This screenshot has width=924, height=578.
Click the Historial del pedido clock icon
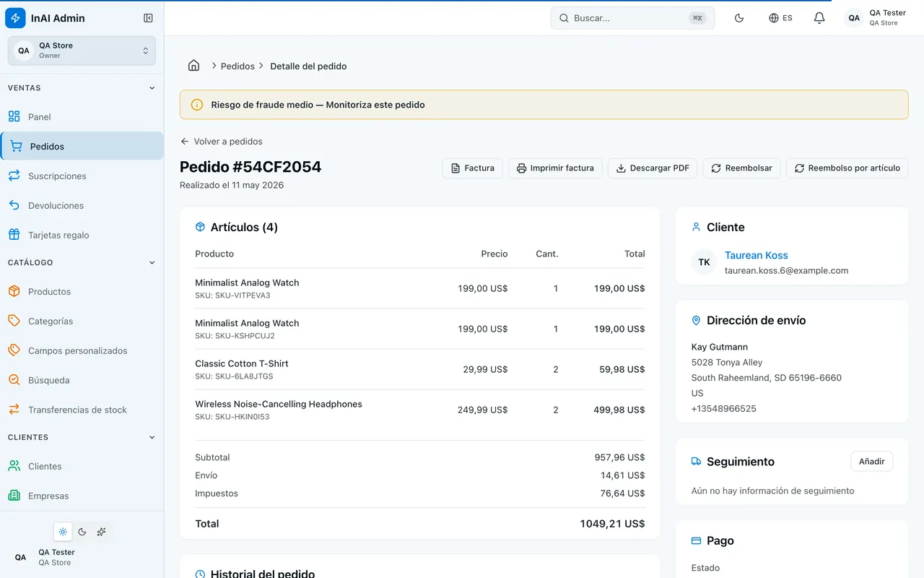pyautogui.click(x=200, y=574)
